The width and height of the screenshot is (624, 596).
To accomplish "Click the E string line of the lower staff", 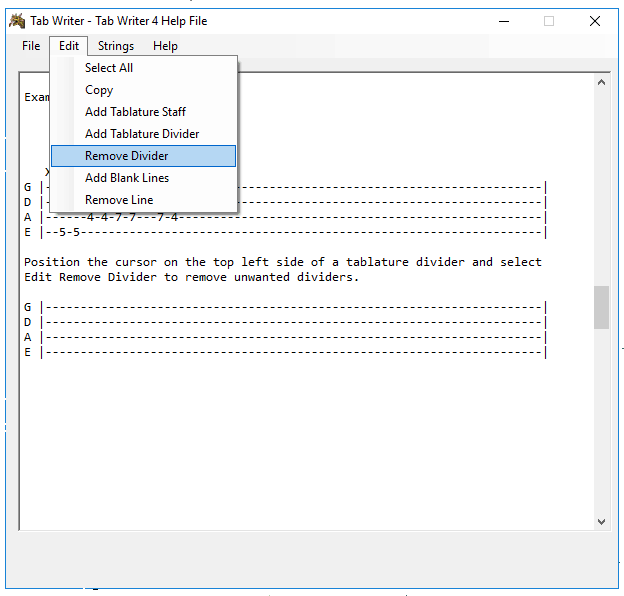I will 285,353.
